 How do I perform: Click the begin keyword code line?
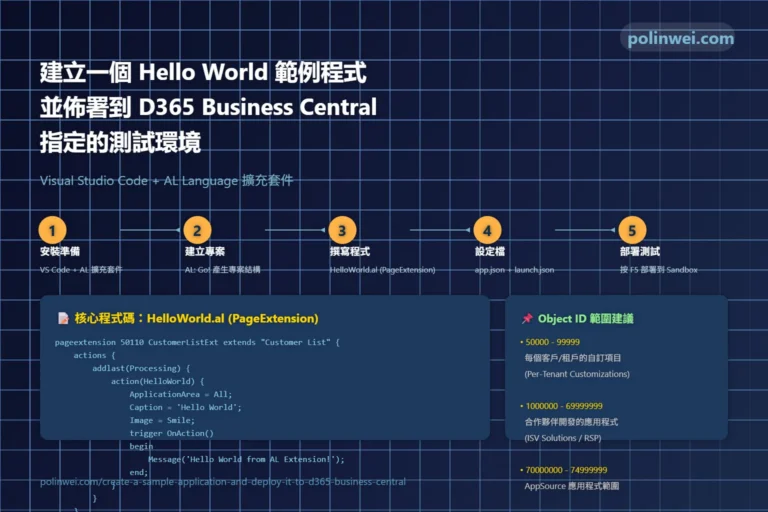(x=141, y=446)
